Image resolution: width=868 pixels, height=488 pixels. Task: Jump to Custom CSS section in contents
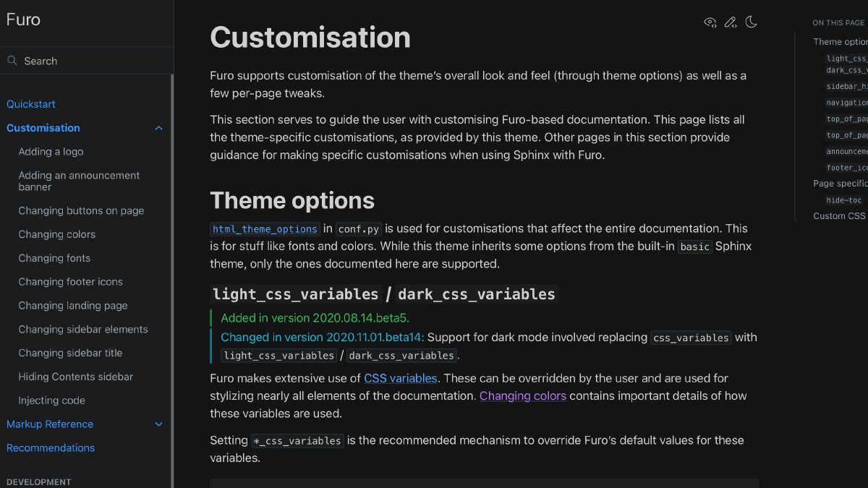(x=840, y=216)
